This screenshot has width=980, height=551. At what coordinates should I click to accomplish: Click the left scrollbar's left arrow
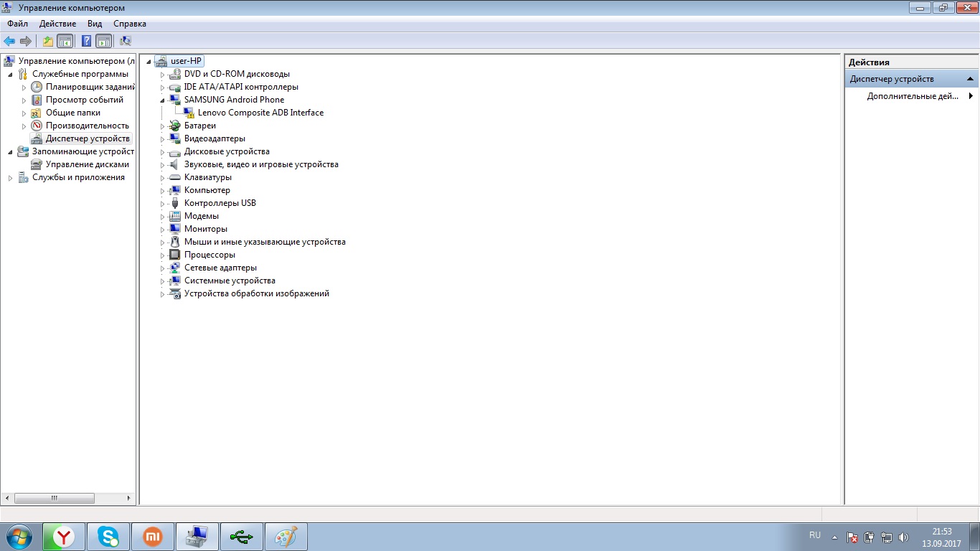[9, 498]
